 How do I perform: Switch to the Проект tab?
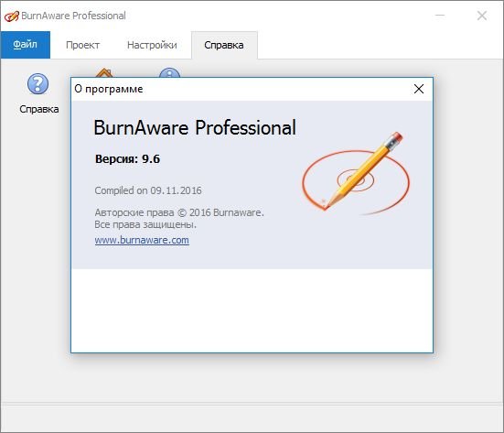[x=82, y=45]
